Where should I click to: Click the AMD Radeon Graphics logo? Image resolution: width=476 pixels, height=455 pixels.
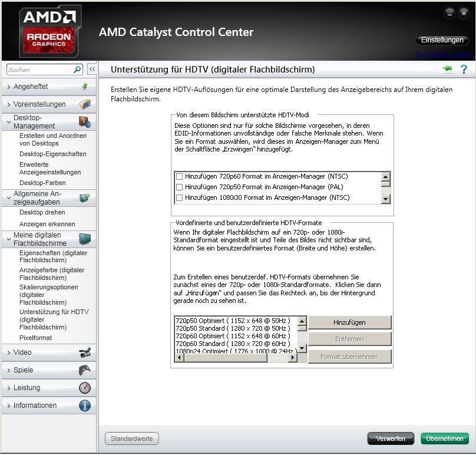[50, 31]
